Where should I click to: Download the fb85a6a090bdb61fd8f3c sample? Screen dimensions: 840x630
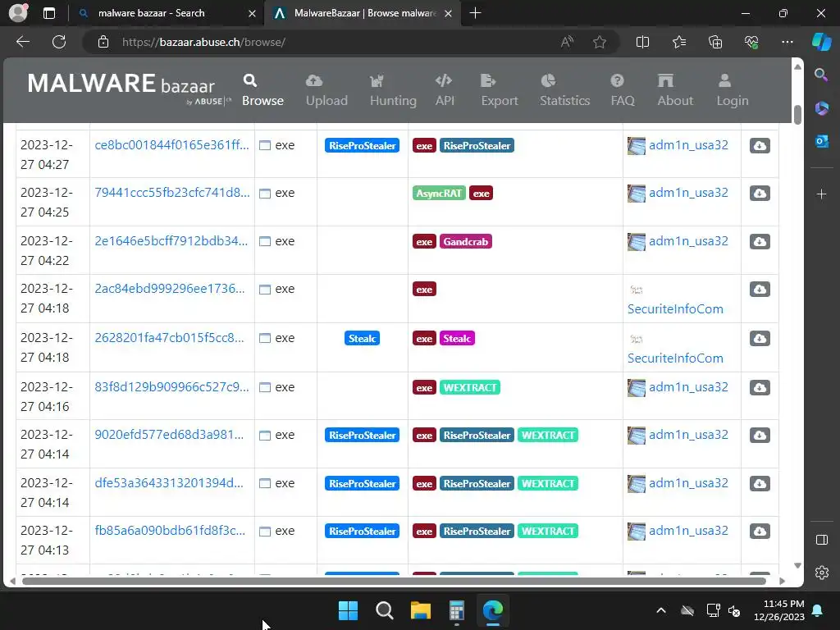pyautogui.click(x=760, y=531)
